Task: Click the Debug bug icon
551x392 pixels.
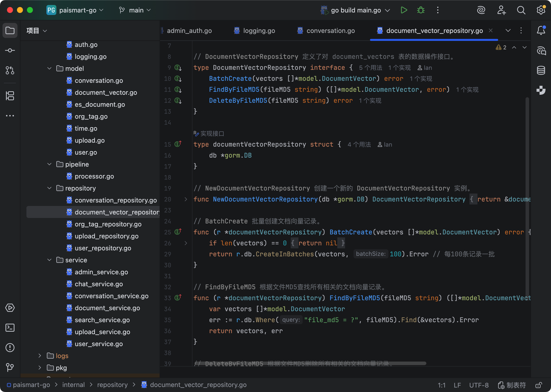Action: pyautogui.click(x=421, y=10)
